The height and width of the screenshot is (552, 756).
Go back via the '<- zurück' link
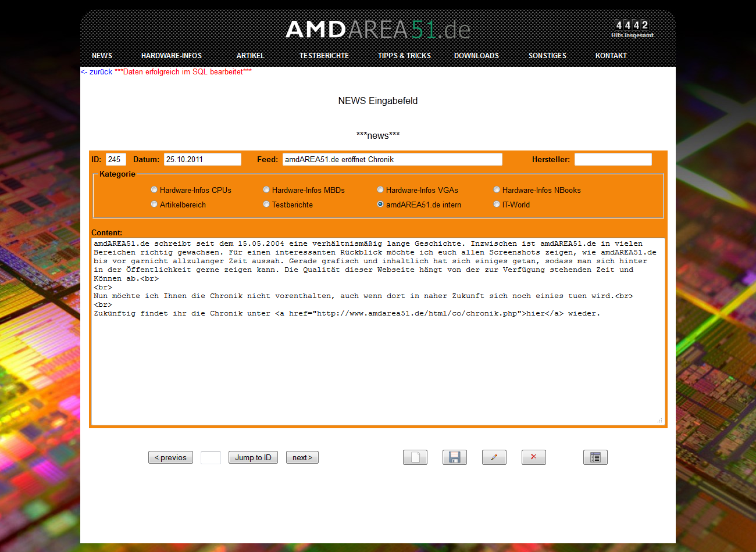pos(97,72)
